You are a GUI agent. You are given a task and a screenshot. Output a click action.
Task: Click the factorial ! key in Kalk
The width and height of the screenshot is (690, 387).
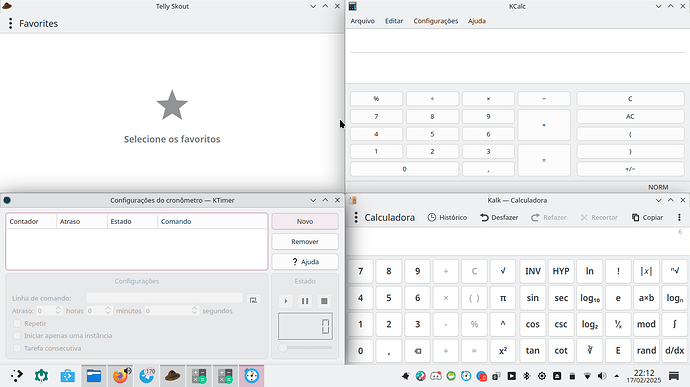click(618, 271)
